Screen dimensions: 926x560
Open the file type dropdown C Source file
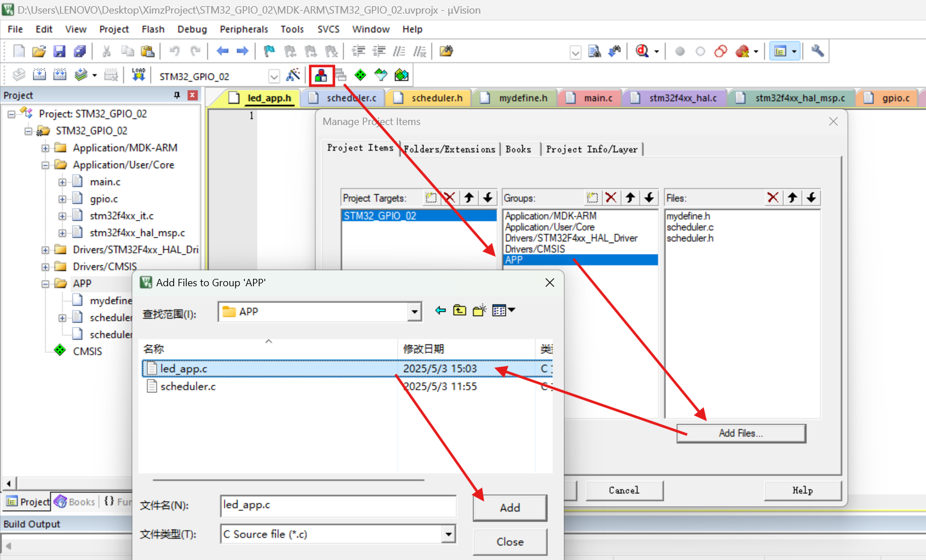448,534
